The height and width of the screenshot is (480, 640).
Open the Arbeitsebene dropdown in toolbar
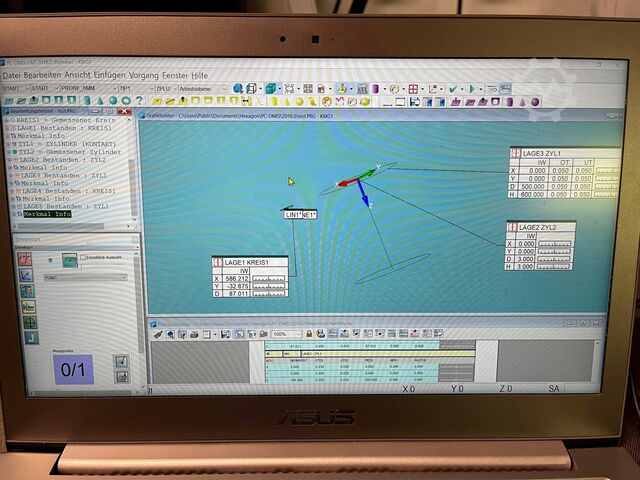pos(203,88)
